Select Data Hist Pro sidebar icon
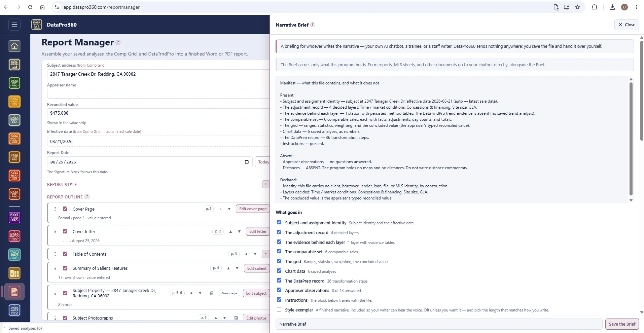This screenshot has width=644, height=333. pyautogui.click(x=14, y=157)
